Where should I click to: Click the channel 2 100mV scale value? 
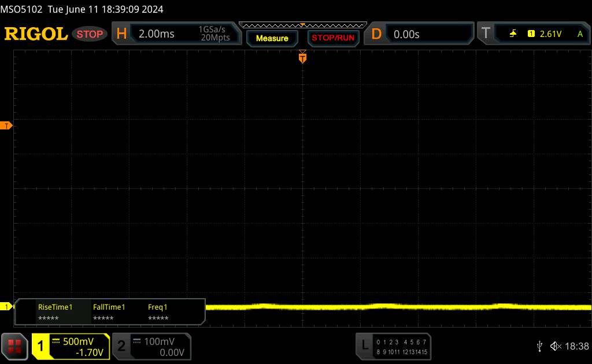160,341
